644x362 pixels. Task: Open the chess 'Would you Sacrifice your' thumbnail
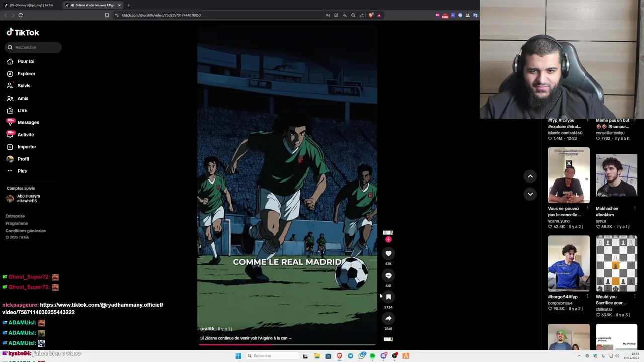616,263
